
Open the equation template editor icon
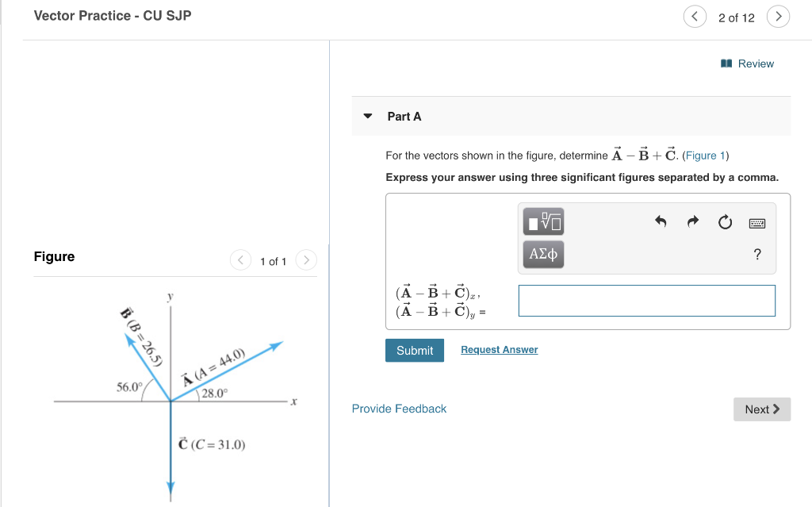(542, 221)
